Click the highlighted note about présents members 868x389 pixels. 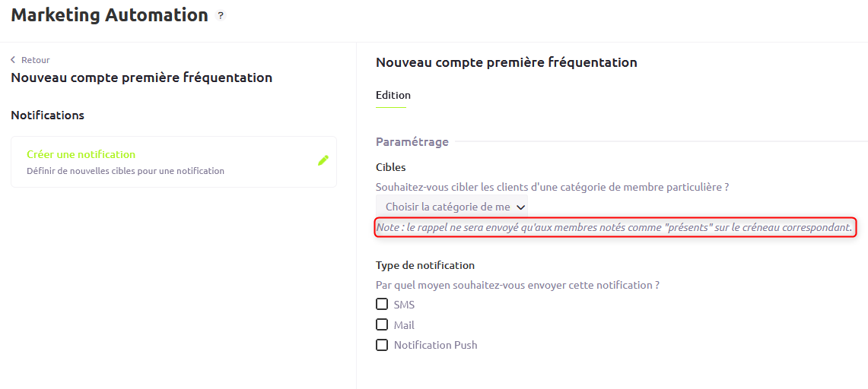(x=615, y=227)
